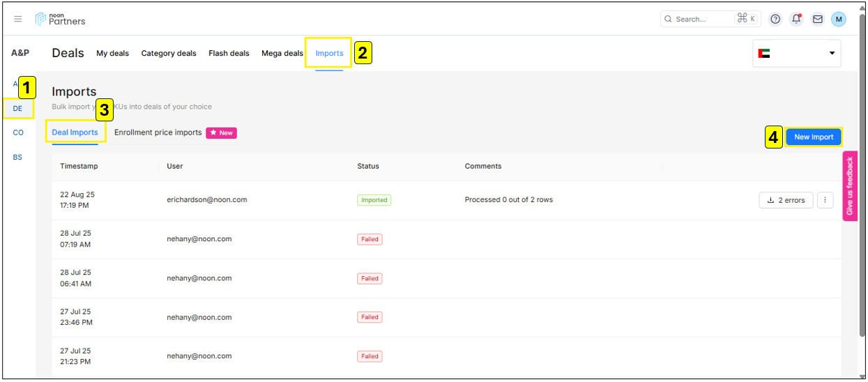Select CO in the left sidebar
This screenshot has width=868, height=382.
[x=18, y=132]
